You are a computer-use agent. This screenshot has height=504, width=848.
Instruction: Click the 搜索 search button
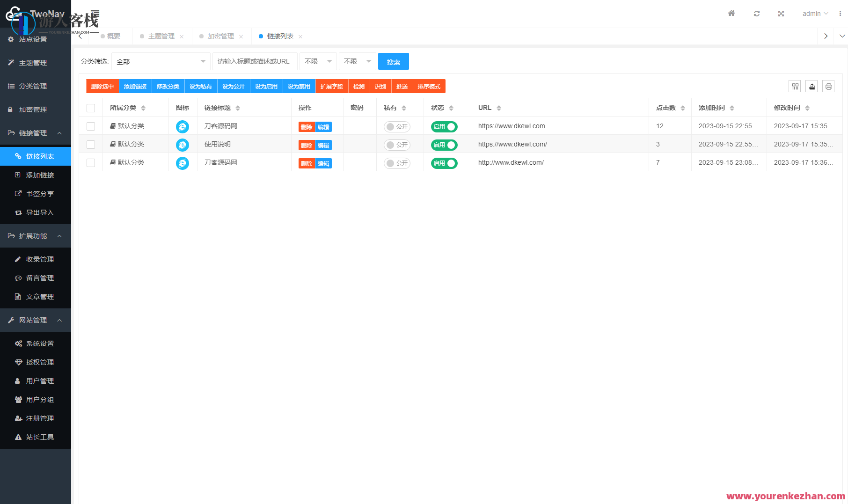[393, 61]
